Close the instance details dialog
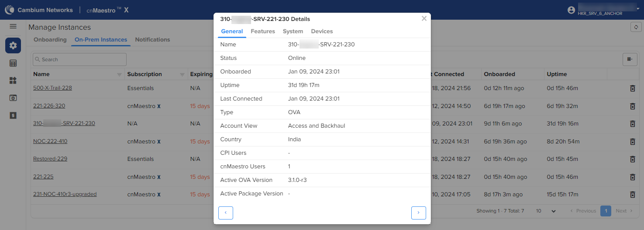The height and width of the screenshot is (230, 644). (424, 19)
